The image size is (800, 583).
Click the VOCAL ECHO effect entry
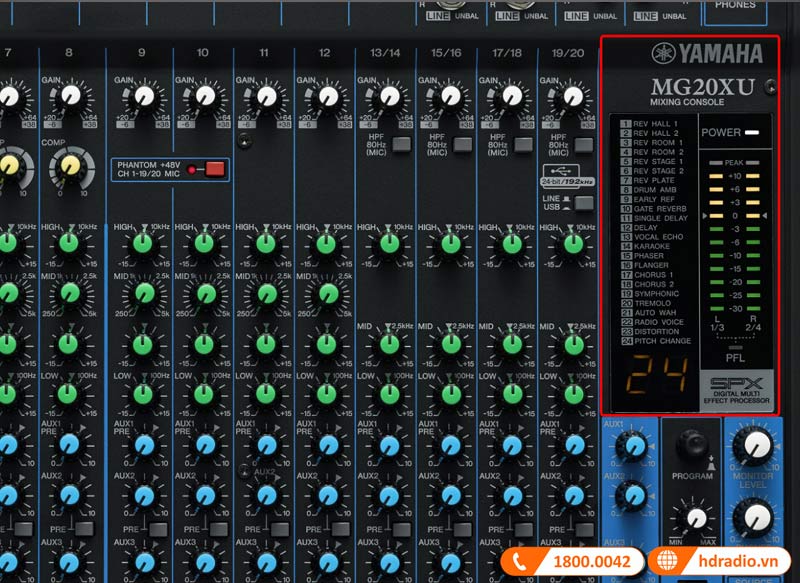click(655, 237)
